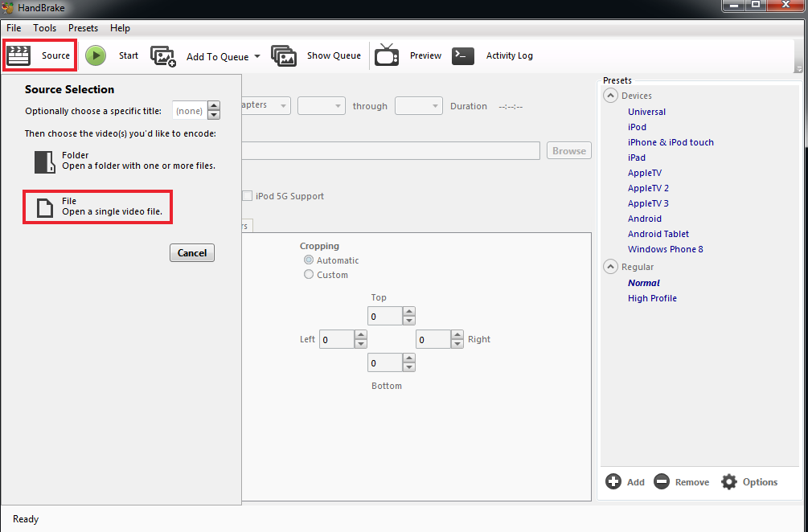Choose File to open single video

pyautogui.click(x=98, y=207)
